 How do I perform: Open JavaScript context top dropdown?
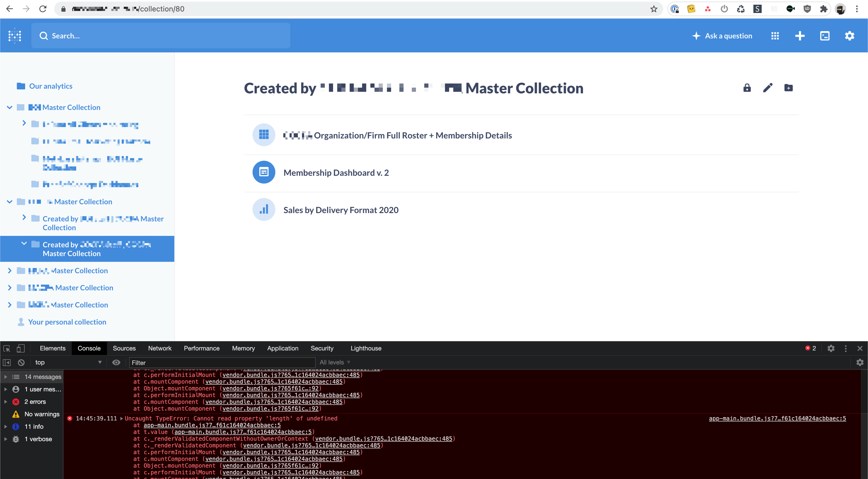click(68, 362)
